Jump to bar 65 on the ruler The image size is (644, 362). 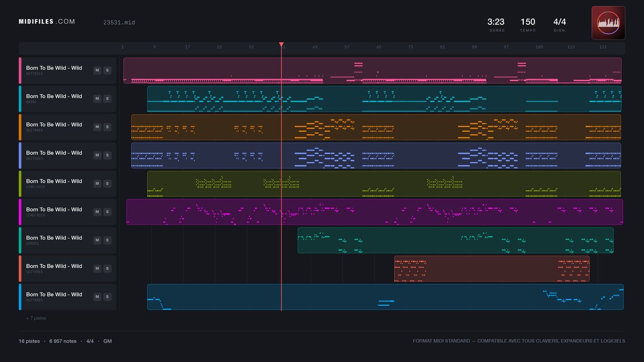pyautogui.click(x=379, y=47)
